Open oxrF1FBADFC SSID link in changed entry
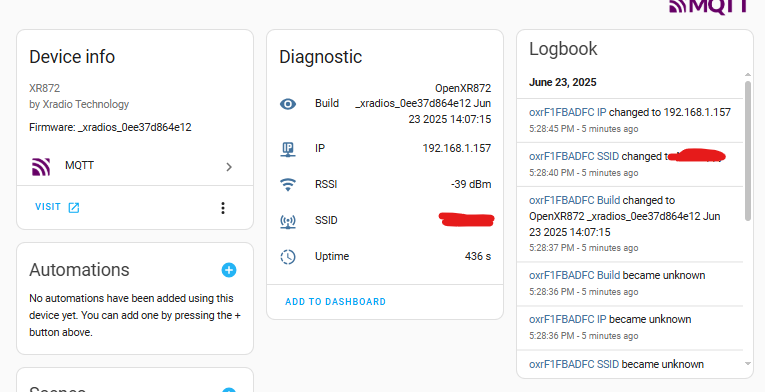 coord(574,156)
